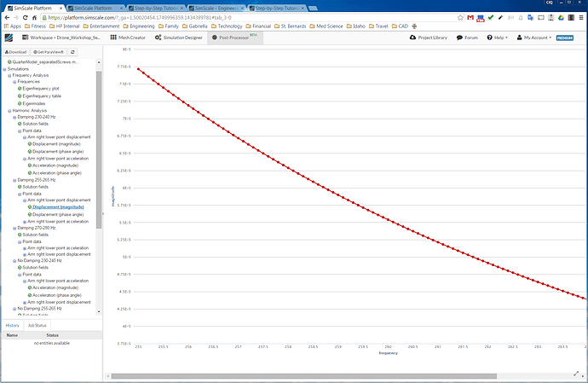Select the underlined Displacement (magnitude) item

point(58,207)
